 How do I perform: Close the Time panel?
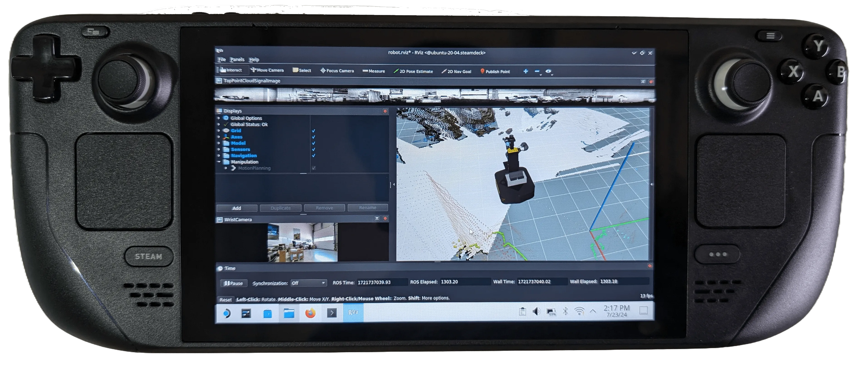point(650,266)
